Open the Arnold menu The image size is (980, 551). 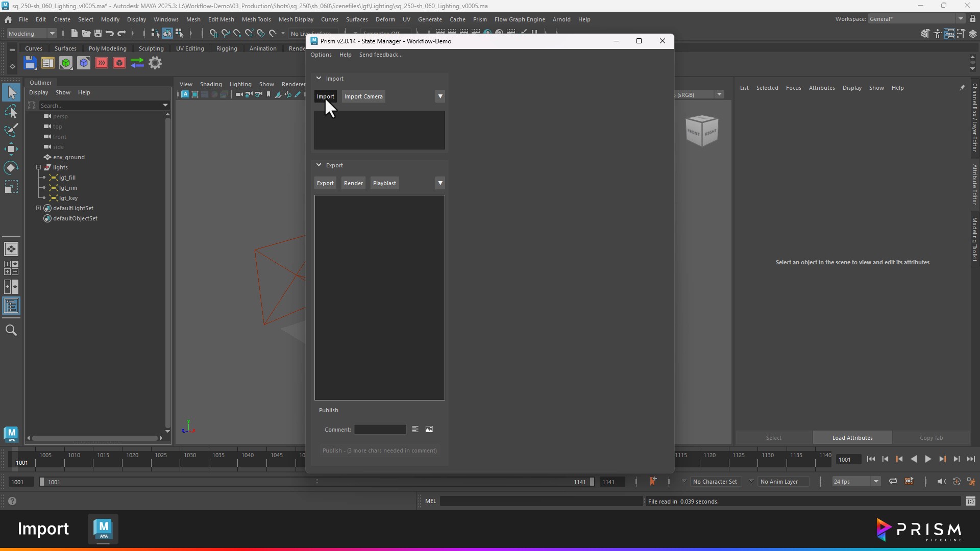(x=561, y=19)
